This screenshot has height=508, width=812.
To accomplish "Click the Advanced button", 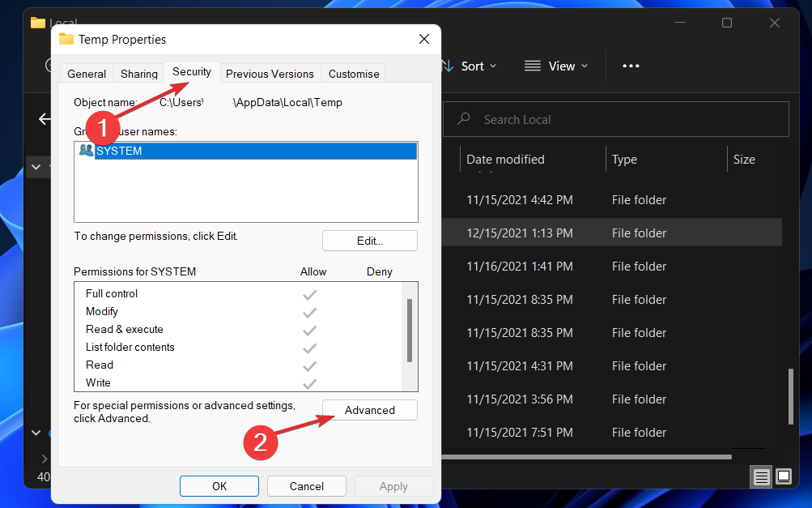I will 370,410.
